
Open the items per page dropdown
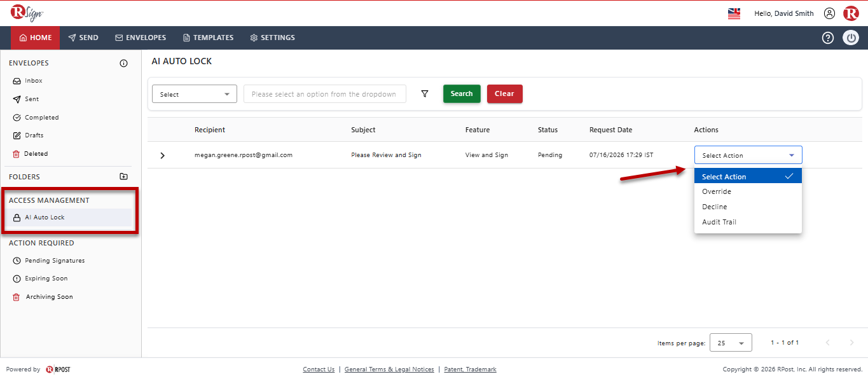tap(731, 343)
